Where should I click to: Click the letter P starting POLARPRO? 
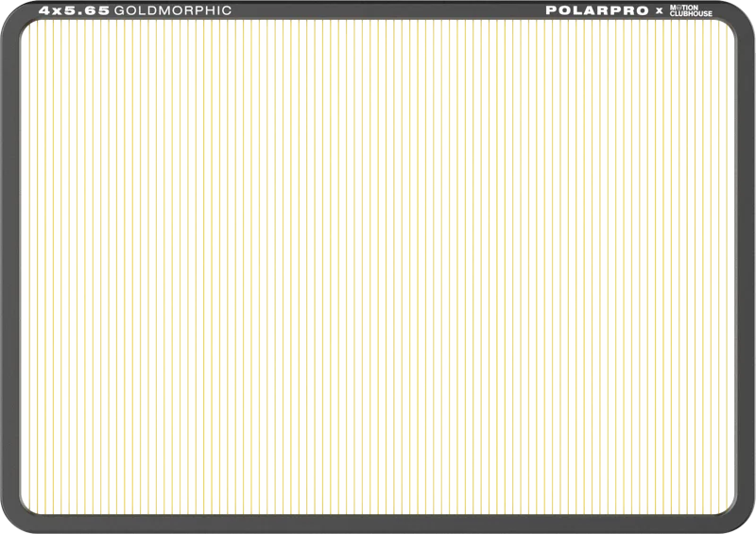(551, 10)
